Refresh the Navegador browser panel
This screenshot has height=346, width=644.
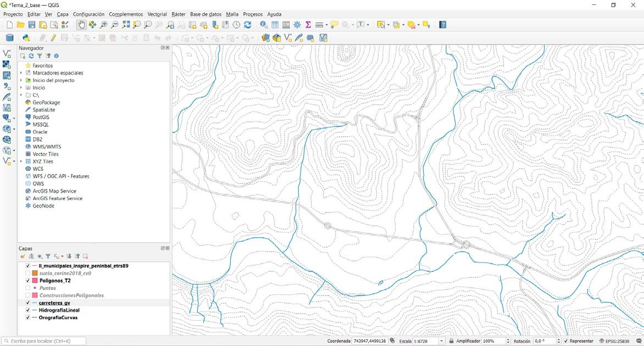coord(31,56)
